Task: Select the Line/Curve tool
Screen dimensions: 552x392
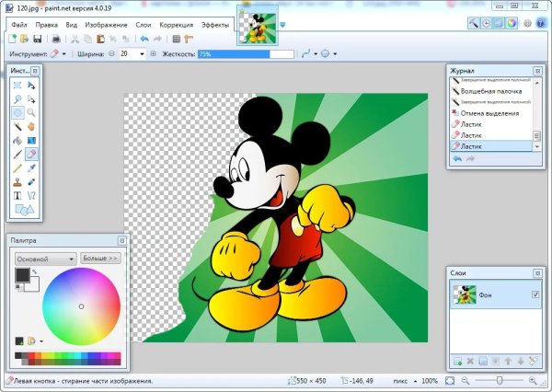Action: click(x=31, y=195)
